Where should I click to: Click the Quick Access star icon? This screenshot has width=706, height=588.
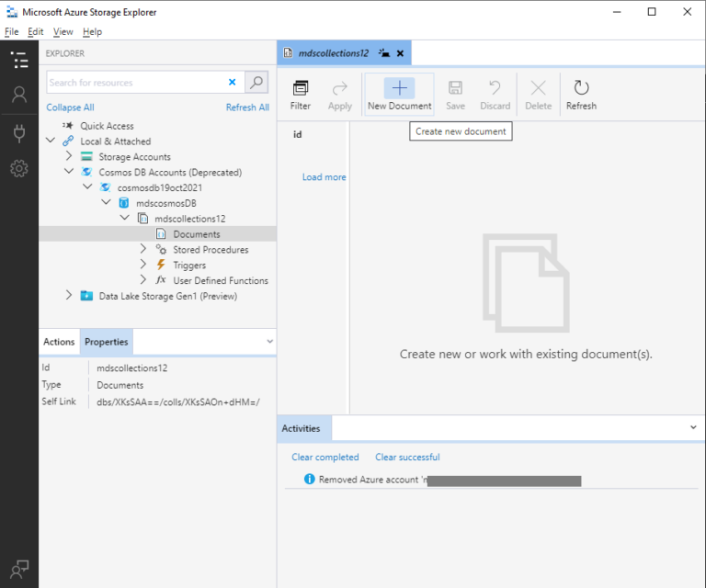[x=68, y=126]
